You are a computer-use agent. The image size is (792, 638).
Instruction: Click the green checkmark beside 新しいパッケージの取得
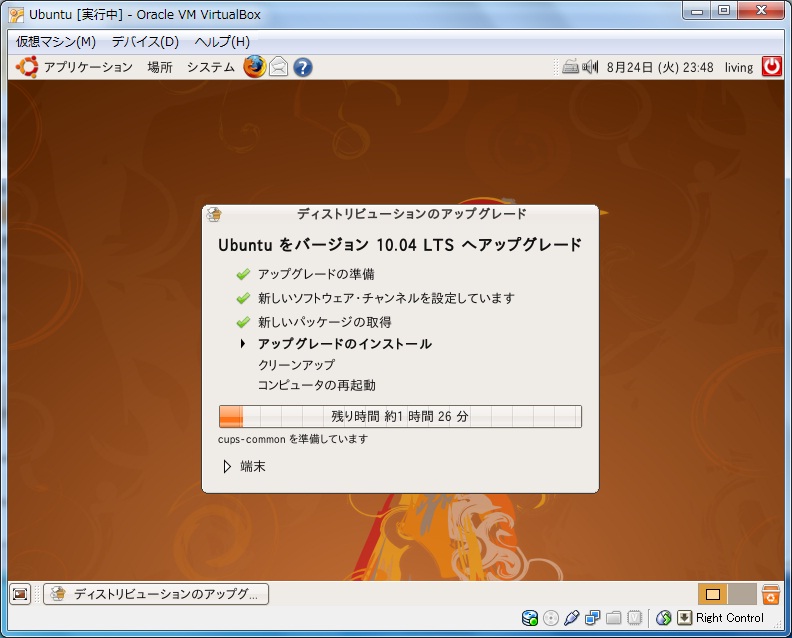coord(243,322)
